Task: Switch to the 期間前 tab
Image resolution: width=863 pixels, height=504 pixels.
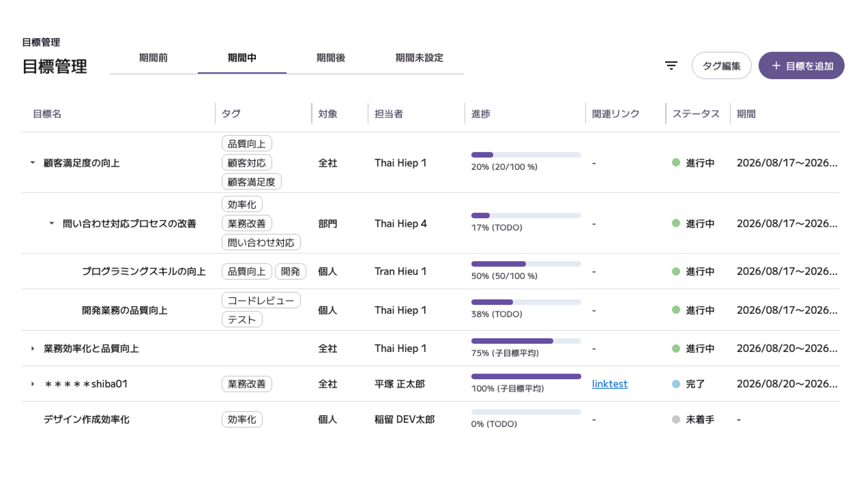Action: [153, 58]
